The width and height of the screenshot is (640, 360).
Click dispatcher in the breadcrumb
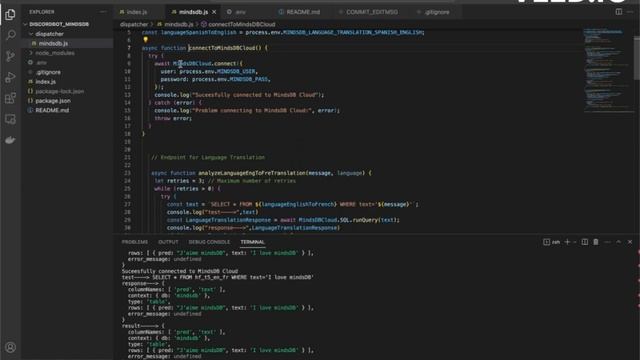pyautogui.click(x=134, y=24)
